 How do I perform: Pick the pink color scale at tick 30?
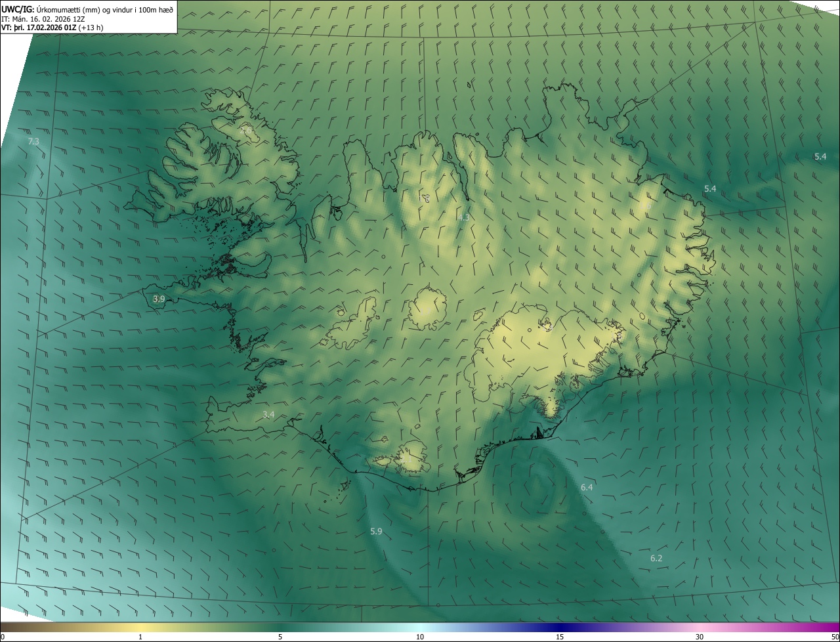700,628
